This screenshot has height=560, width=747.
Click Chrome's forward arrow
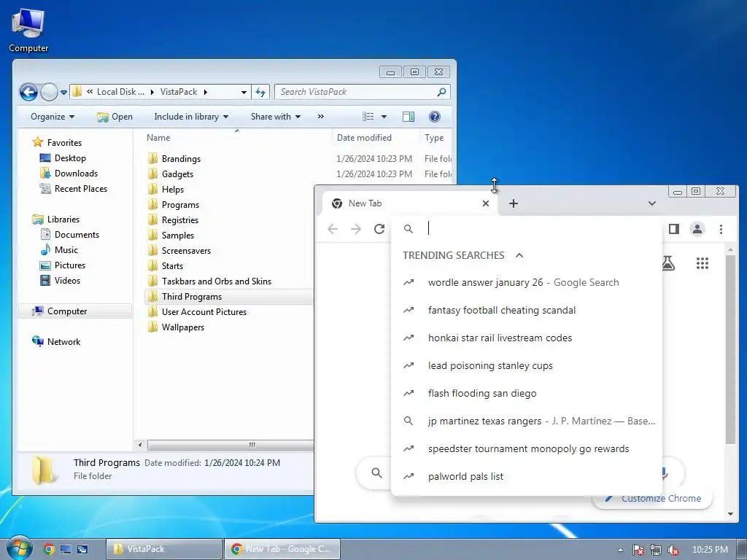click(x=356, y=229)
